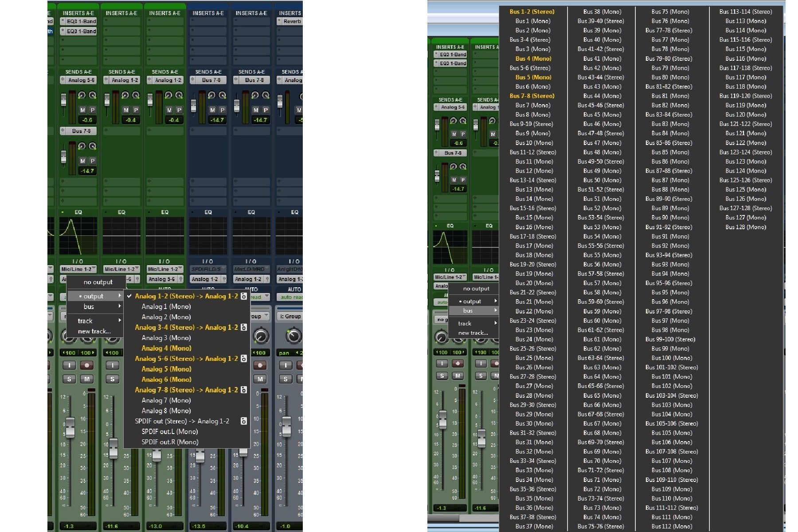Viewport: 798px width, 532px height.
Task: Select SPDIF out.L (Mono) output
Action: point(170,431)
